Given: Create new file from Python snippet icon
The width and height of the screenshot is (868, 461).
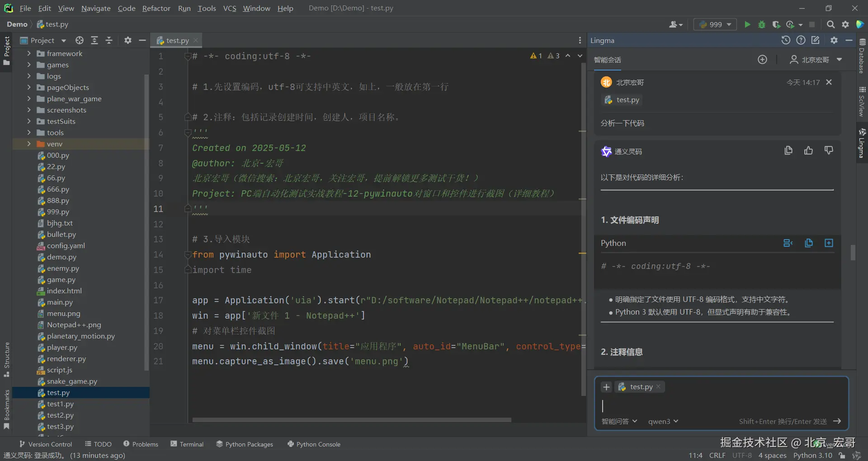Looking at the screenshot, I should click(829, 243).
